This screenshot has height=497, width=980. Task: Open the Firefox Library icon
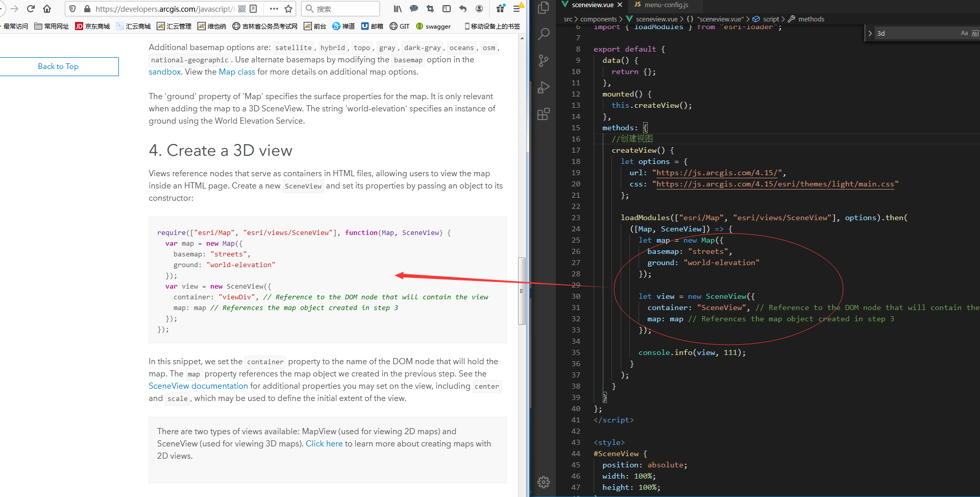coord(398,9)
